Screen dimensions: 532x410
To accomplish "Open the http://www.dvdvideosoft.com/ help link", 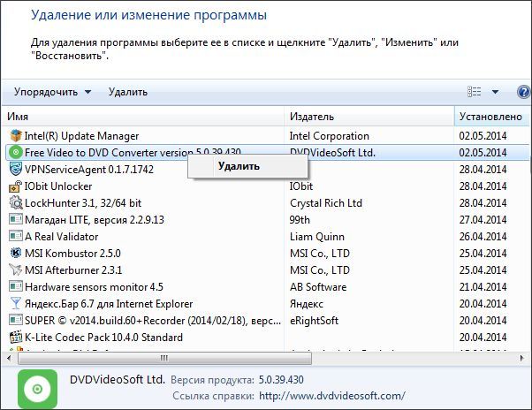I will (332, 396).
